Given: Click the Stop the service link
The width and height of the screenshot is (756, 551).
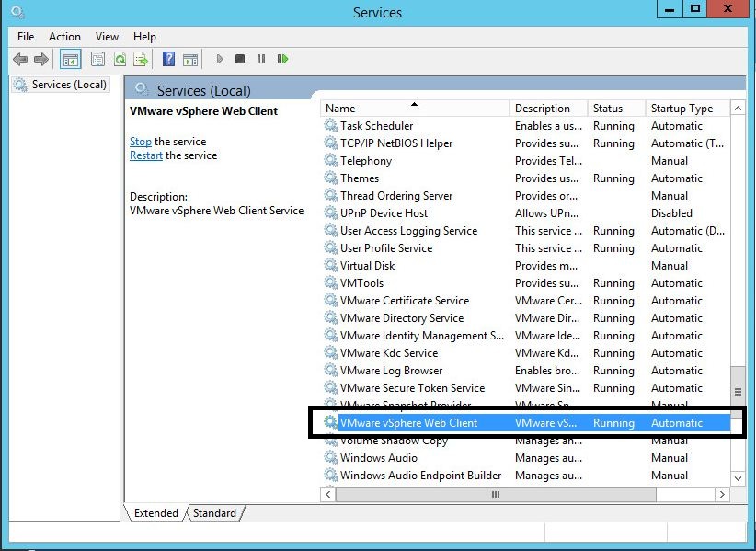Looking at the screenshot, I should click(140, 142).
